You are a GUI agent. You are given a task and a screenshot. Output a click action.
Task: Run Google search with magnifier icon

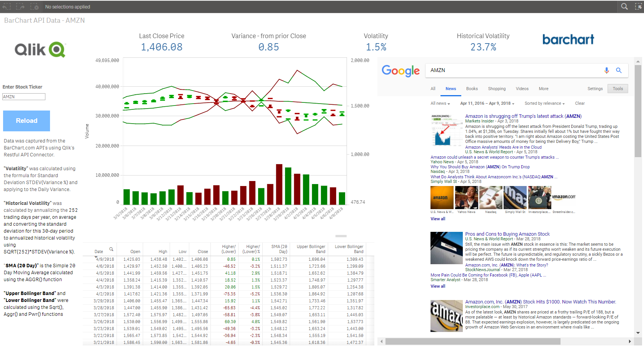[x=619, y=70]
